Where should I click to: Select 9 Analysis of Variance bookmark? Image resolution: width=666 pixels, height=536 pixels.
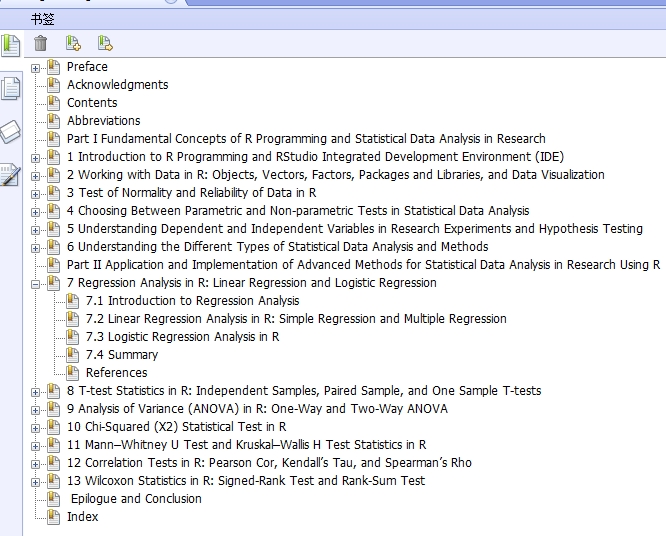[x=257, y=409]
